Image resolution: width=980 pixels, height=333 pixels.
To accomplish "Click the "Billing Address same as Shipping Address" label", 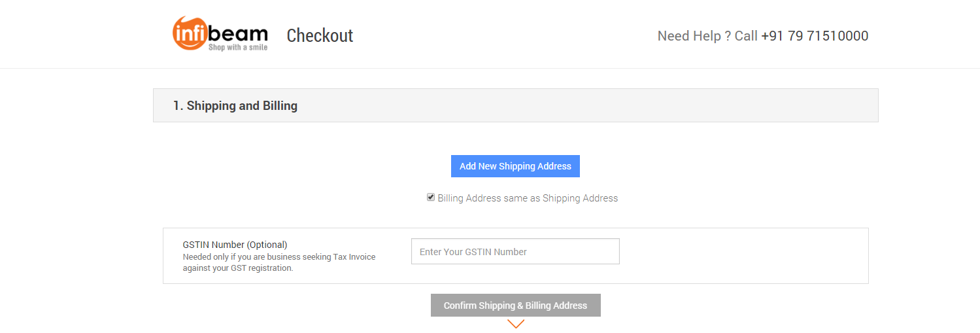I will click(x=527, y=198).
